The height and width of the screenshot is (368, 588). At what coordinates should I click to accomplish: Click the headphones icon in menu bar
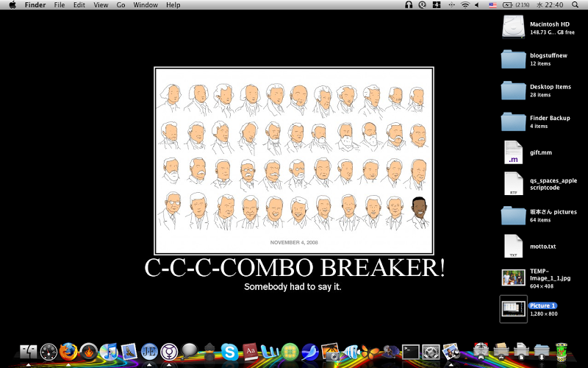[409, 5]
